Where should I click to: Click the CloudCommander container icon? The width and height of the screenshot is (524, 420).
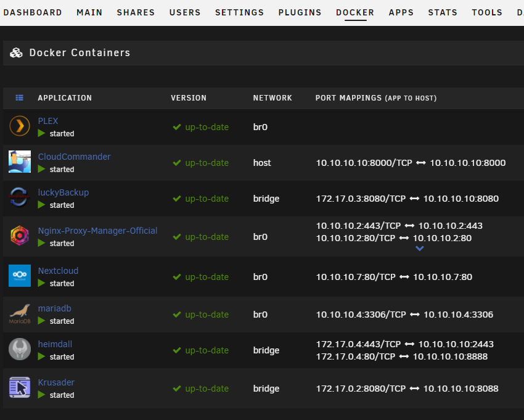click(x=19, y=162)
